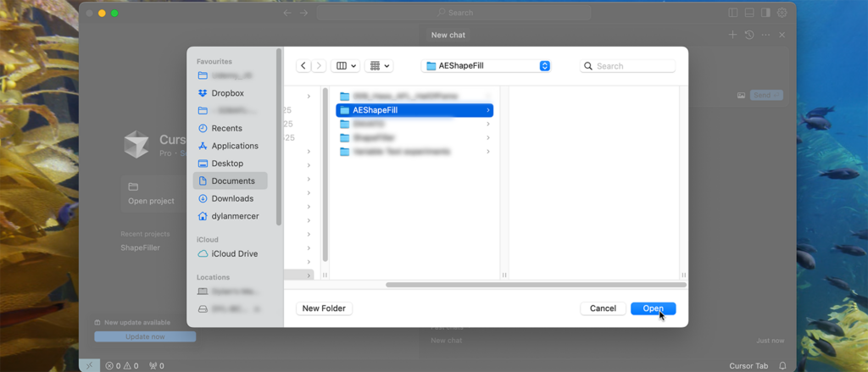Start a new chat with the plus icon

(x=732, y=35)
